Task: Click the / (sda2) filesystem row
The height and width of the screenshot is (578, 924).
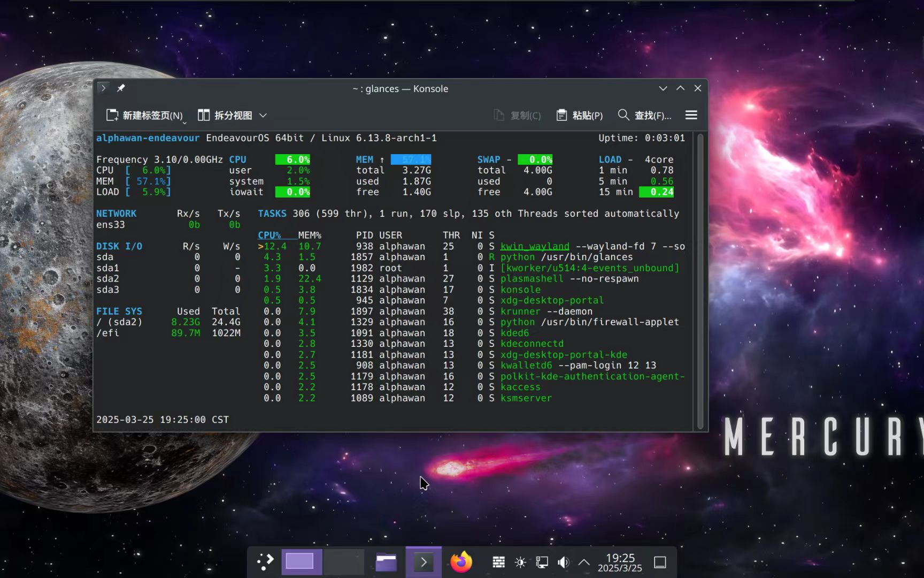Action: coord(168,322)
